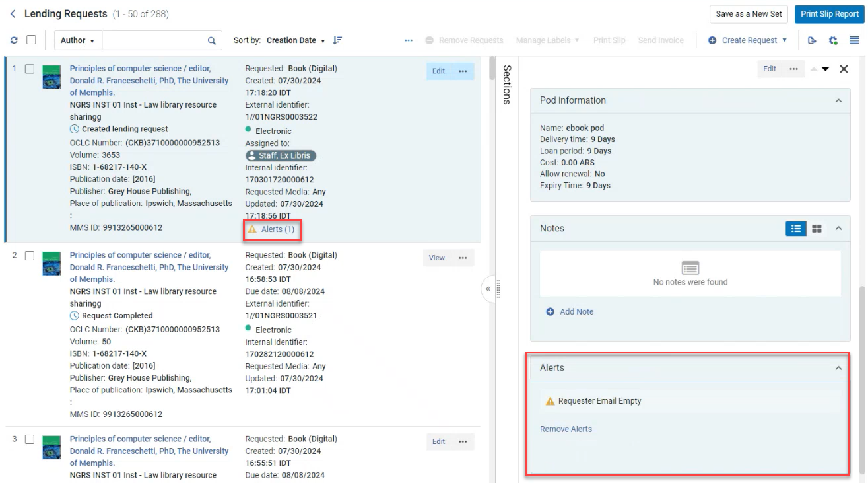
Task: Select checkbox for request 2
Action: point(30,256)
